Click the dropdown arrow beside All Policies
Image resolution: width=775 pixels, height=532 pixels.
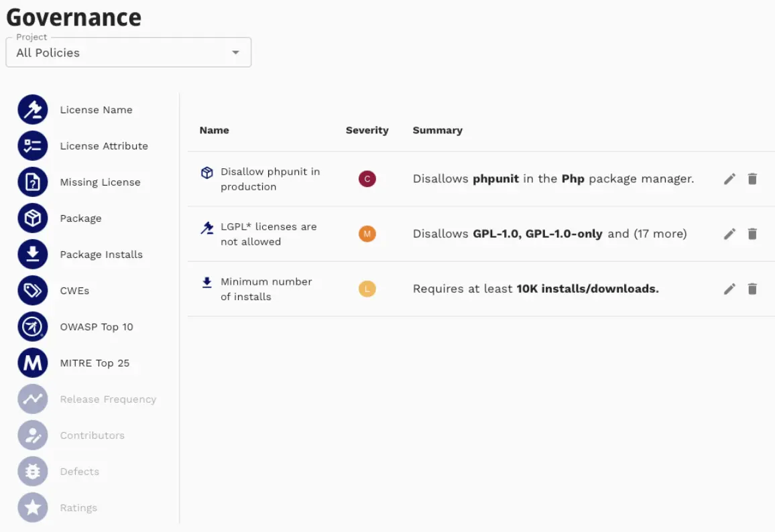tap(235, 52)
